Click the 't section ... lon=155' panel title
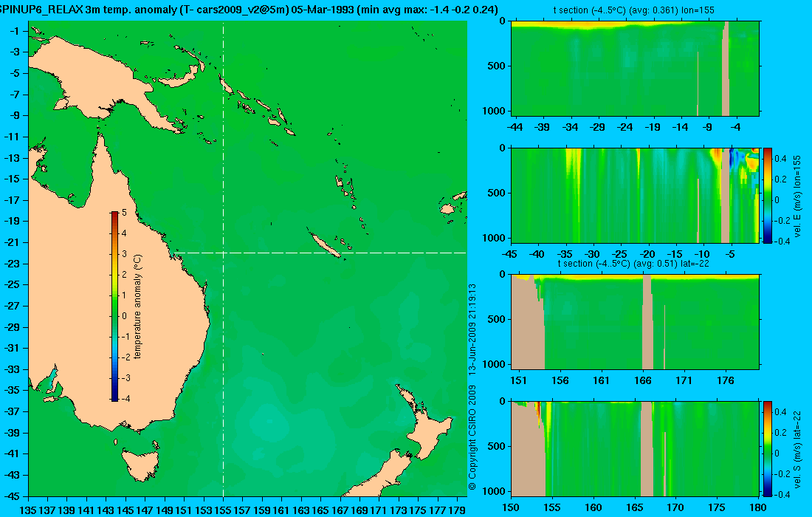 click(634, 10)
